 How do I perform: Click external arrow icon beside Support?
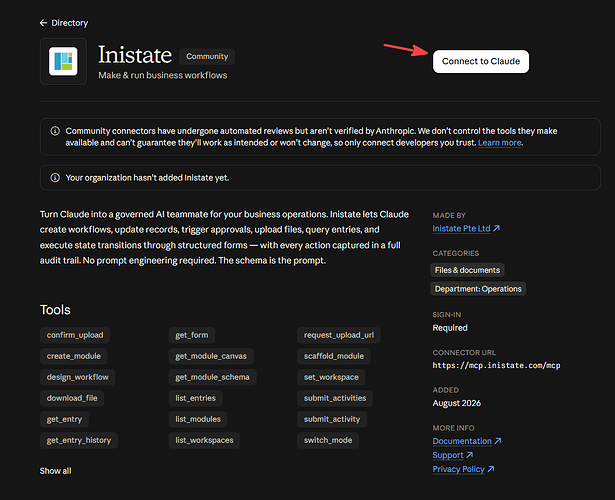(x=469, y=455)
